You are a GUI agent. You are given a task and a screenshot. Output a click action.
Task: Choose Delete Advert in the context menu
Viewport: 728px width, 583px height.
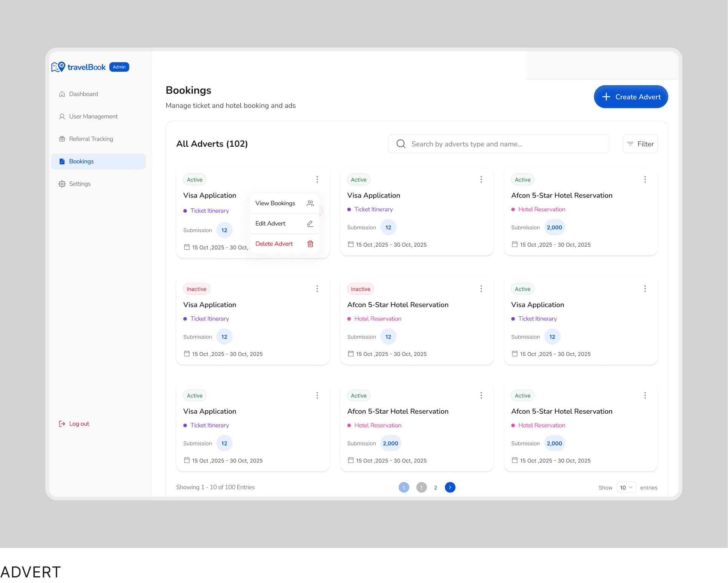(274, 244)
